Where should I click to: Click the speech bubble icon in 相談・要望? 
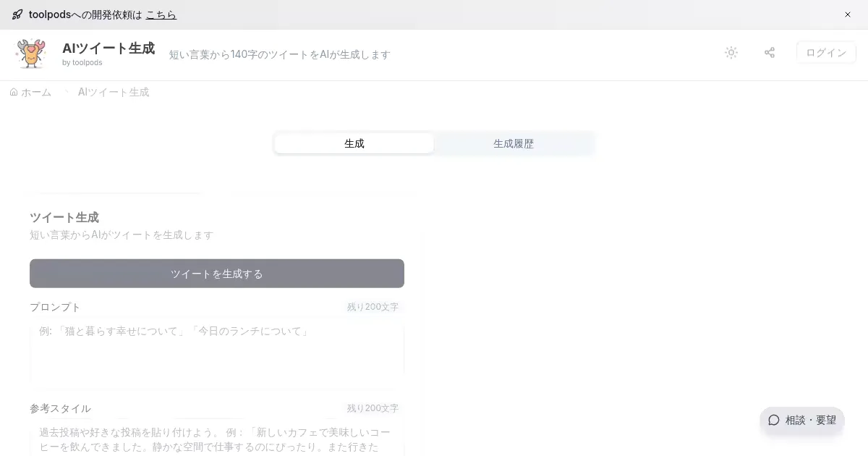(774, 420)
